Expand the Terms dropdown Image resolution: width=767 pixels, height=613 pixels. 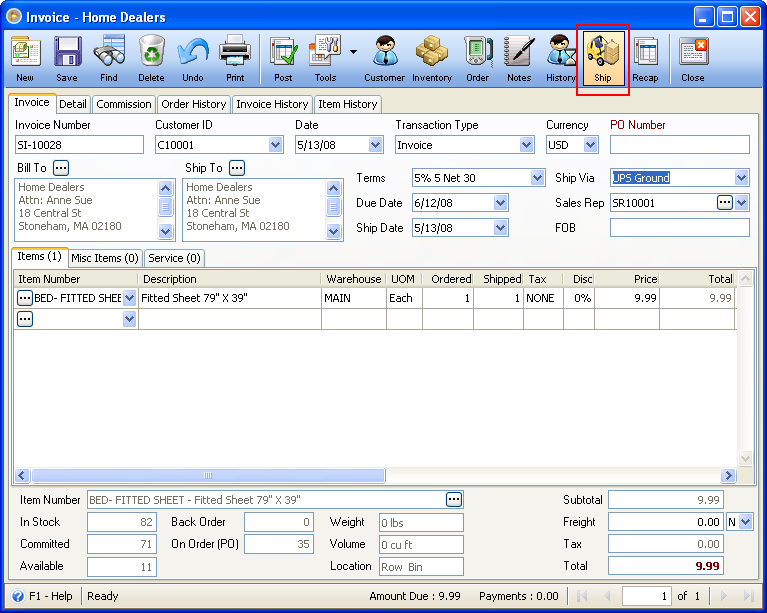(537, 178)
